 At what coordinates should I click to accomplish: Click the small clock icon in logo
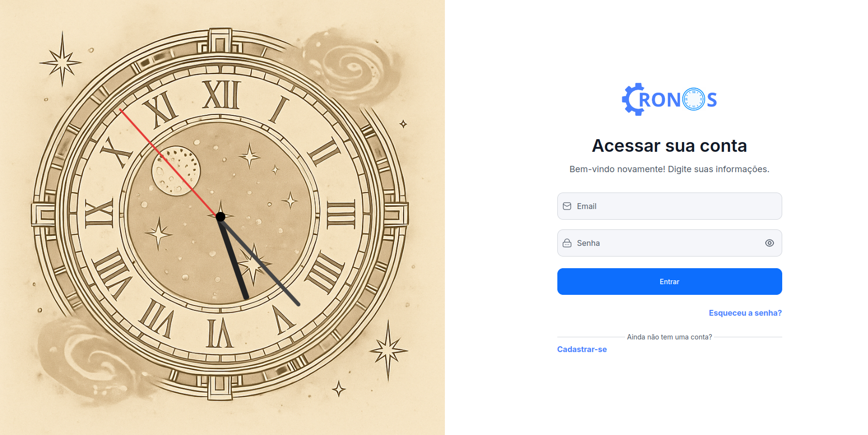[x=694, y=99]
